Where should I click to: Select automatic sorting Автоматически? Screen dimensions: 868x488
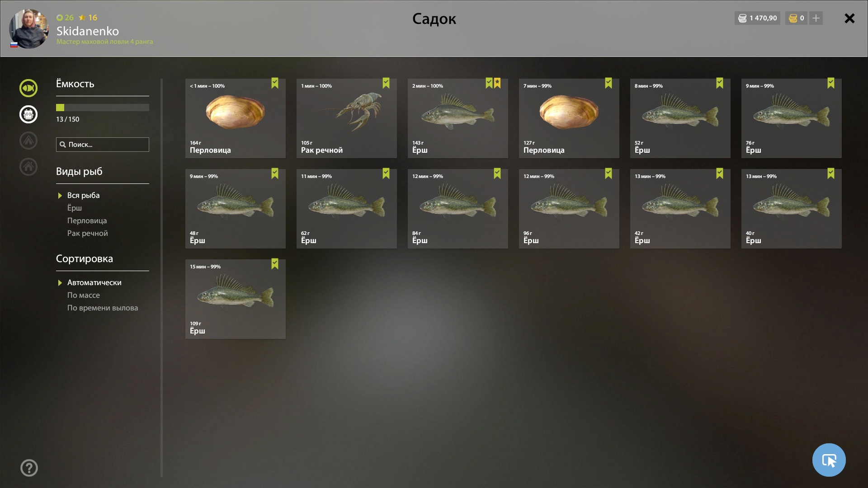click(x=94, y=282)
